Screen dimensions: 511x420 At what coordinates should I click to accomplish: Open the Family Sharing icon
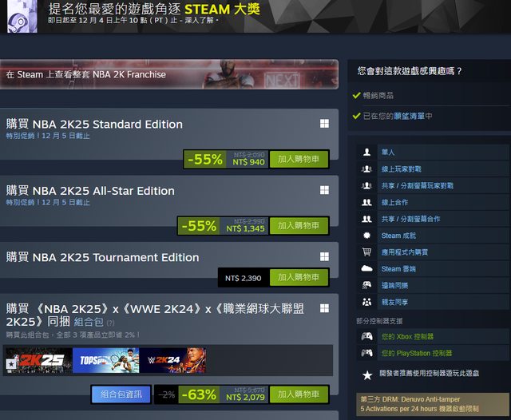point(366,302)
